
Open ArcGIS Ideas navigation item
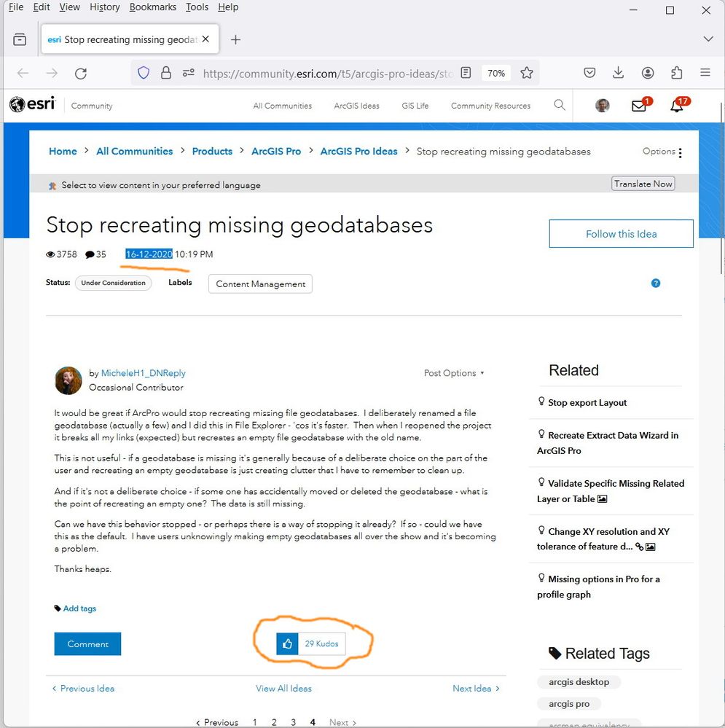[x=356, y=106]
